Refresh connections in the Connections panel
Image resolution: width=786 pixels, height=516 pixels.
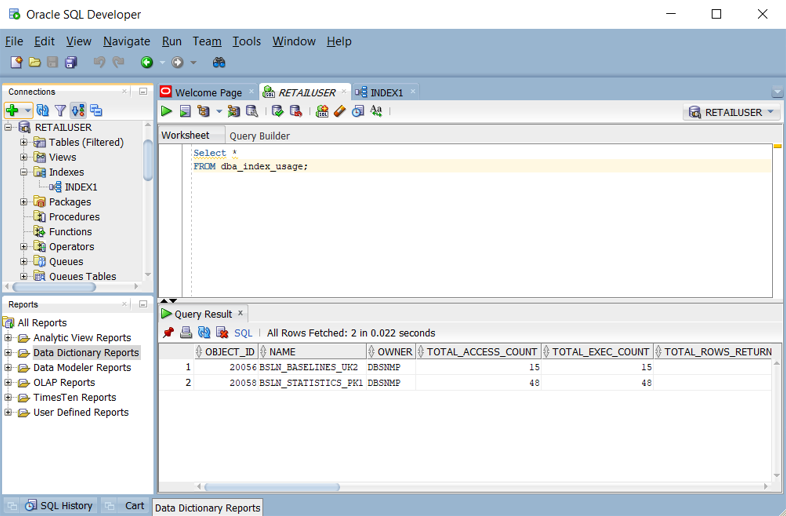(42, 111)
